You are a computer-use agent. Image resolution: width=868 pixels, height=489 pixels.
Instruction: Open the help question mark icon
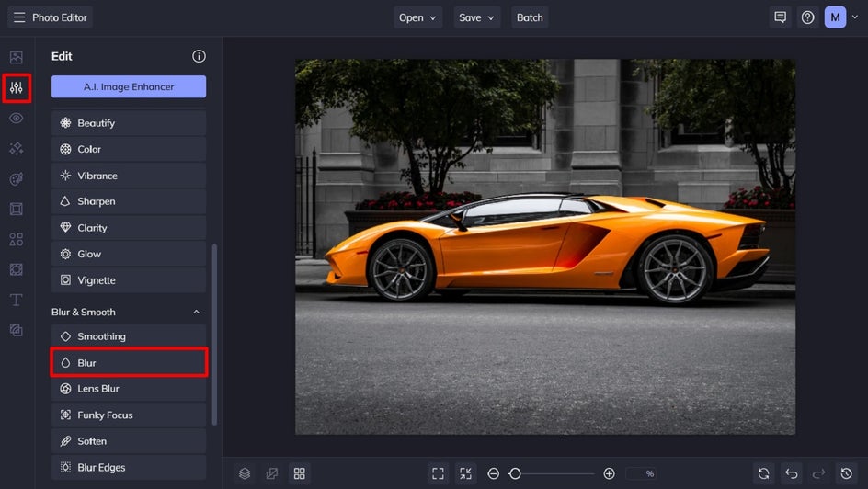coord(807,17)
